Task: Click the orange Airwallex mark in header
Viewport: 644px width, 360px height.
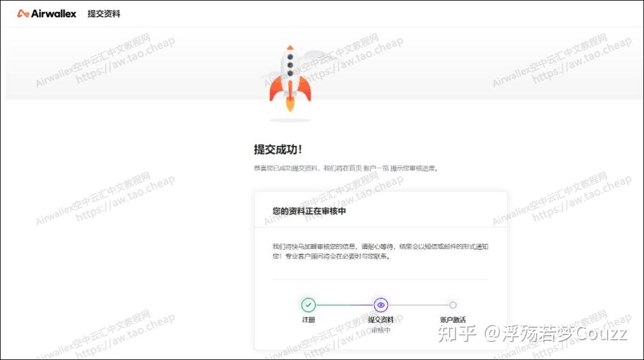Action: [x=23, y=13]
